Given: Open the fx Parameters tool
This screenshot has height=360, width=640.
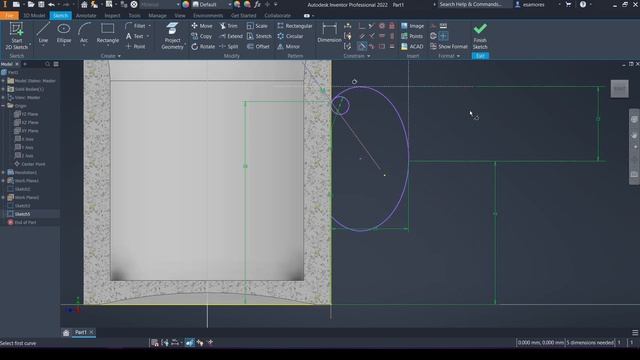Looking at the screenshot, I should click(257, 4).
